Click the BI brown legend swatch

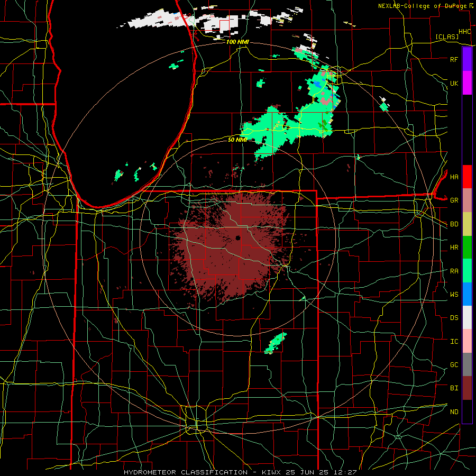[467, 388]
